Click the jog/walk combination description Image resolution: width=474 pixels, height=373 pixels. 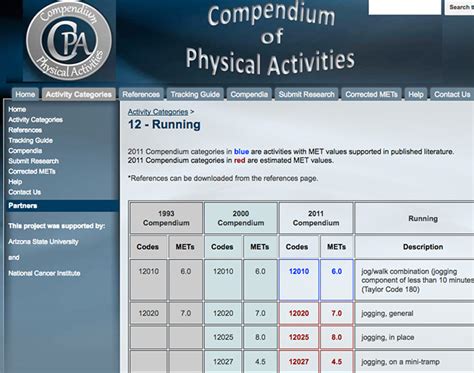(417, 280)
